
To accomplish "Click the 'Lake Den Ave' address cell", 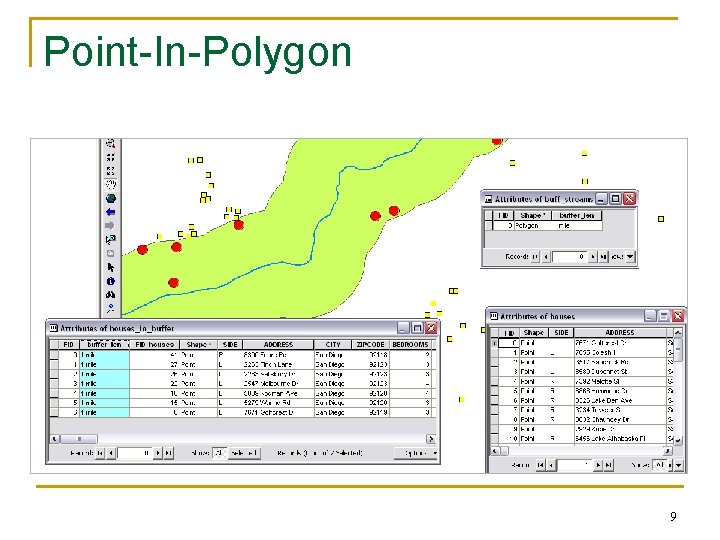I will [620, 400].
